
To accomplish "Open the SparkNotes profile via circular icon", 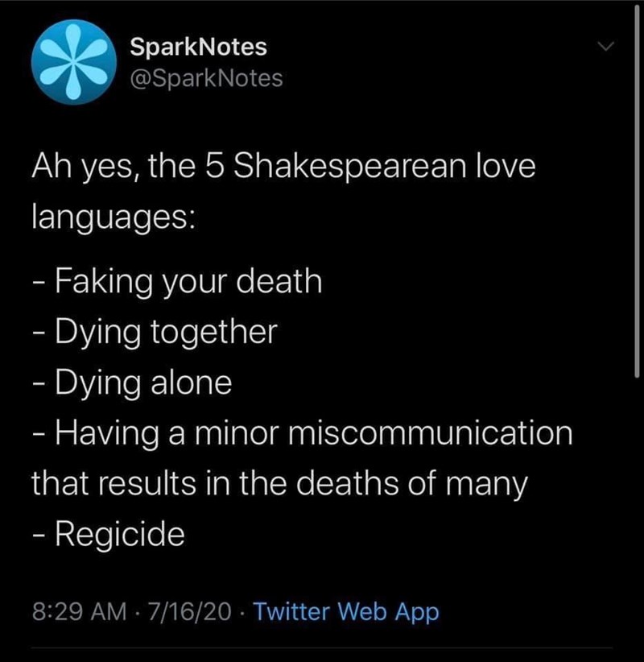I will tap(72, 60).
